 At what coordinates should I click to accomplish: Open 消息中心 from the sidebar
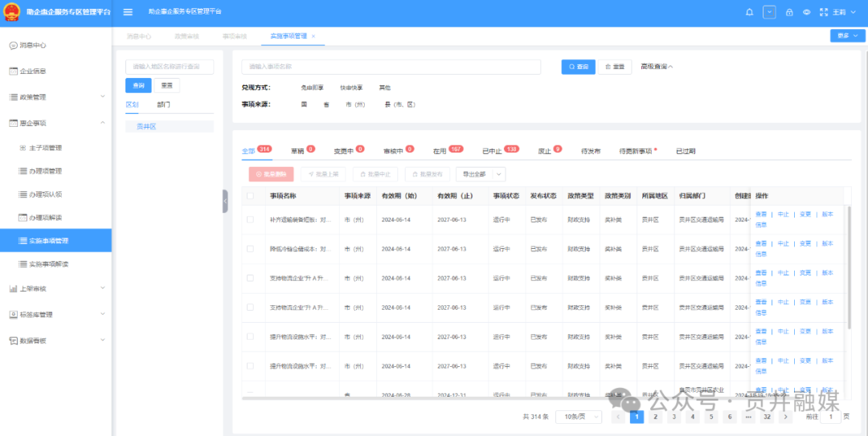tap(32, 45)
